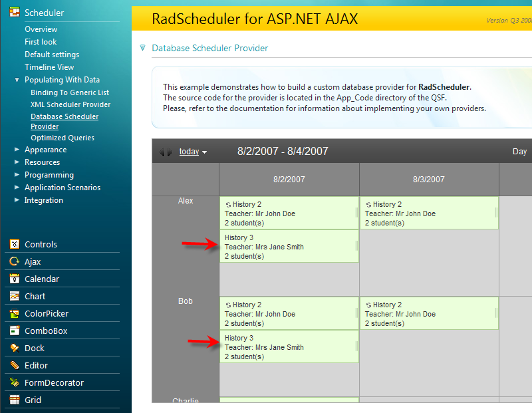Expand the Appearance tree node
The image size is (532, 413).
tap(17, 150)
